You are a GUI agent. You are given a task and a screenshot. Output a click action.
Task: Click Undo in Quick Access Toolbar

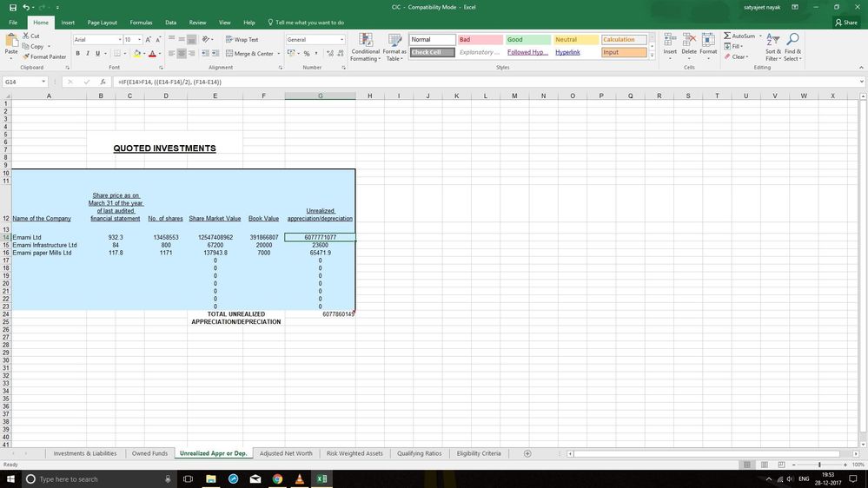(x=26, y=7)
